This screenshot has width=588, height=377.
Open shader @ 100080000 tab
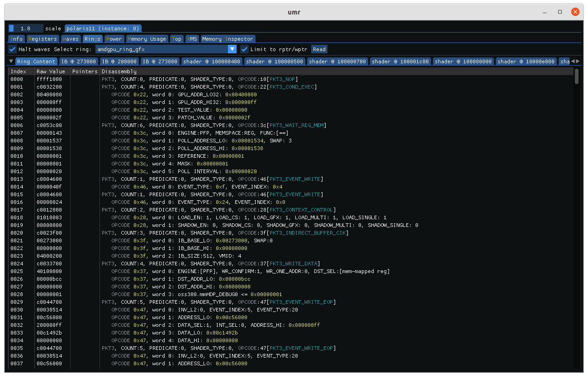[463, 61]
